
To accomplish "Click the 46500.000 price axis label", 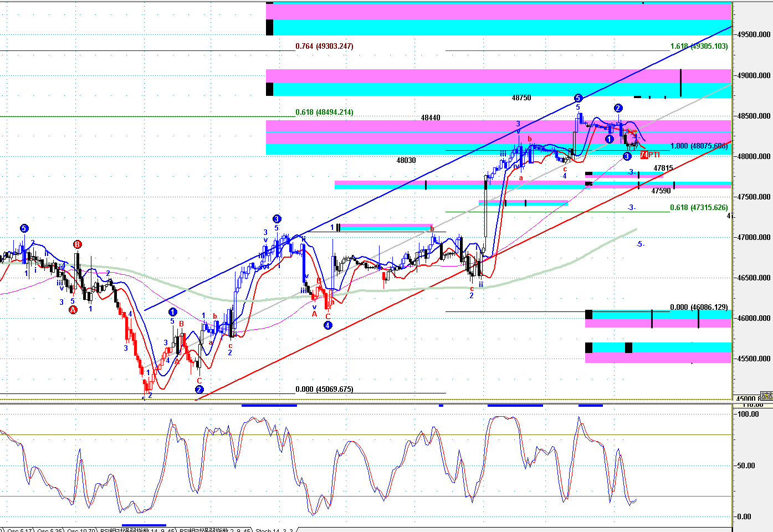I will coord(754,278).
